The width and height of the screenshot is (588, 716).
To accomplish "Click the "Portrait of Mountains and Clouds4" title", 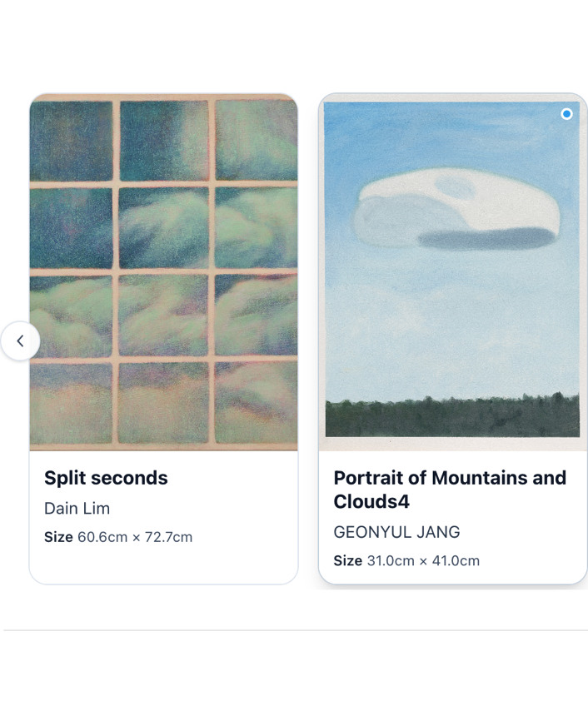I will click(450, 490).
